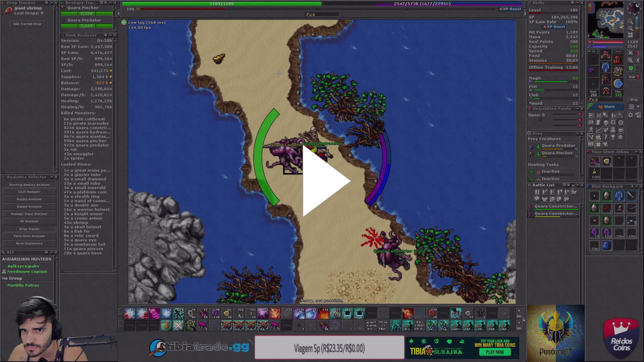Click the Add Tracked Drop button

27,24
